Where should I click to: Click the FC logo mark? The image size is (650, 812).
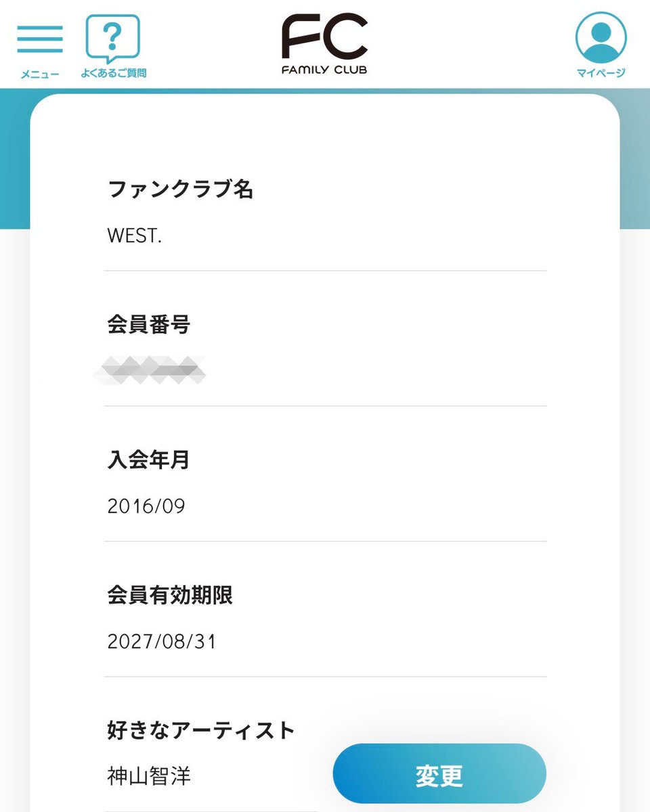click(325, 38)
